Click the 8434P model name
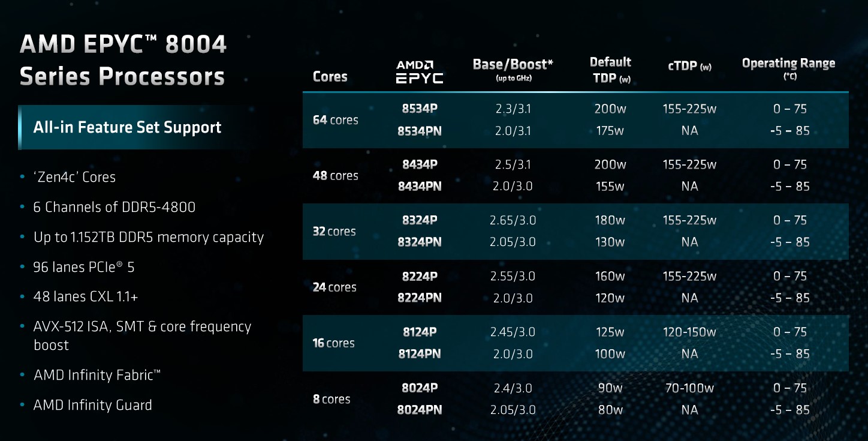Viewport: 868px width, 441px height. 420,164
